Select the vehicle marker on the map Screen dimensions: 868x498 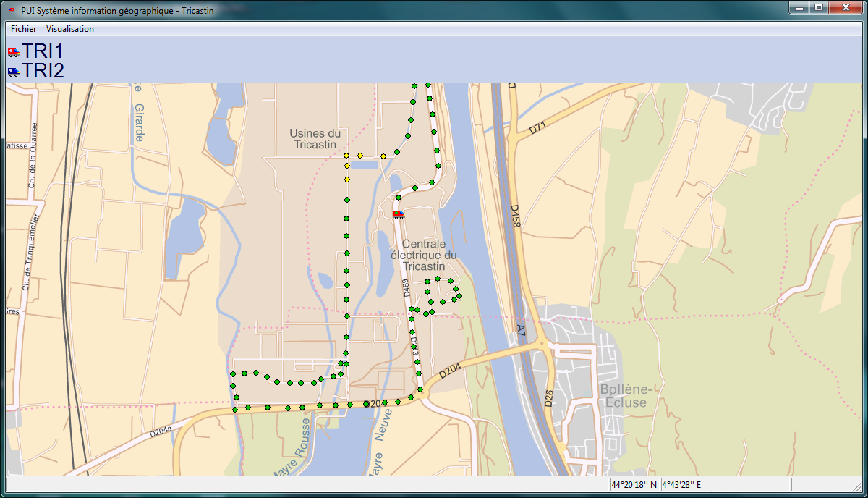[x=399, y=214]
